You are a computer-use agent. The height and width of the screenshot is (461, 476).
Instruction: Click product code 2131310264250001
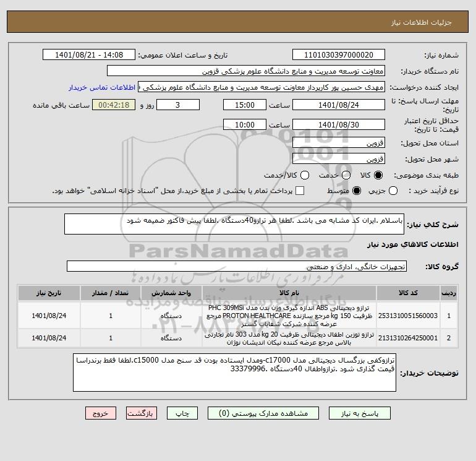(408, 338)
